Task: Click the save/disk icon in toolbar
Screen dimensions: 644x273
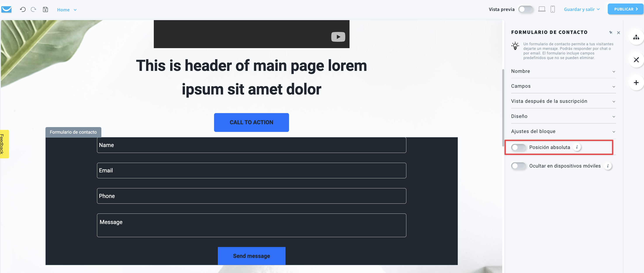Action: (x=45, y=9)
